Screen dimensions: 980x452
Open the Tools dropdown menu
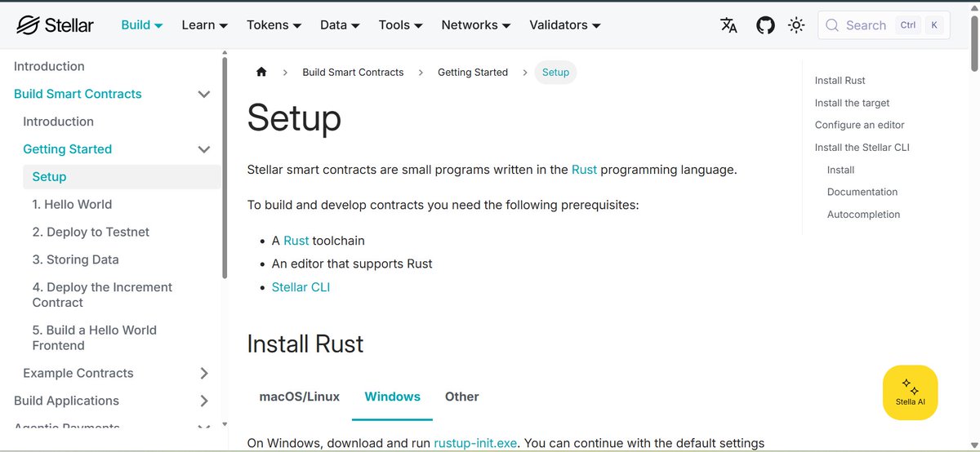pos(401,25)
